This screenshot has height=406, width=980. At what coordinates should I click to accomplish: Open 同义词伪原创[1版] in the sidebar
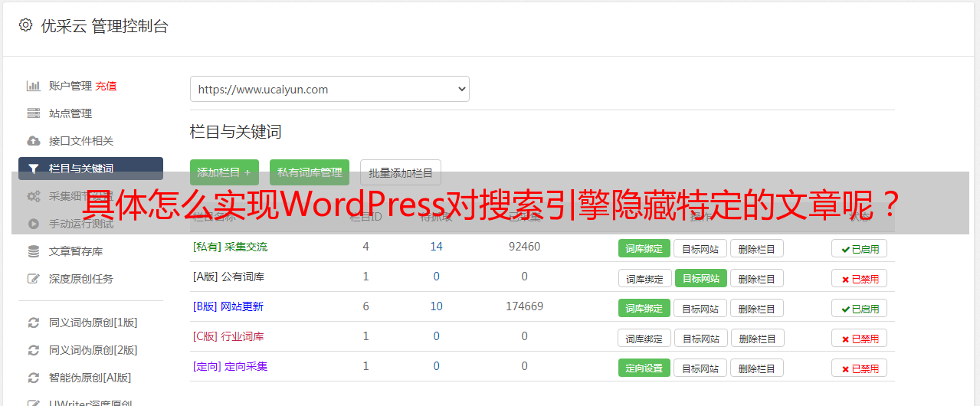93,323
